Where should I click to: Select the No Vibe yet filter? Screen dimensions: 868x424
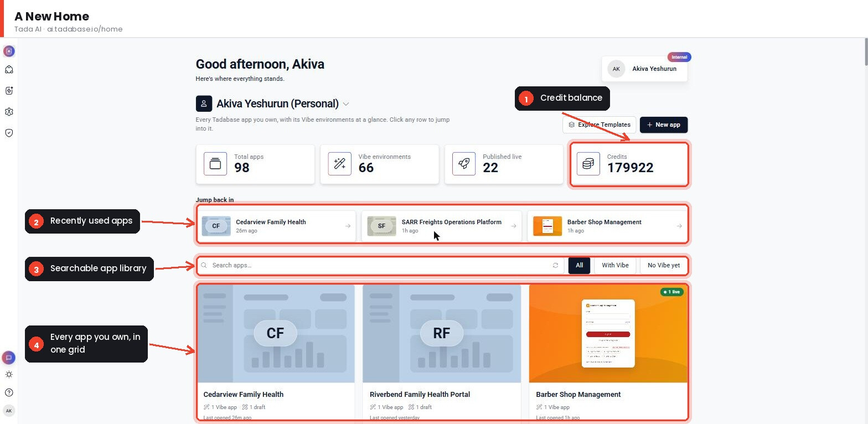pyautogui.click(x=664, y=265)
